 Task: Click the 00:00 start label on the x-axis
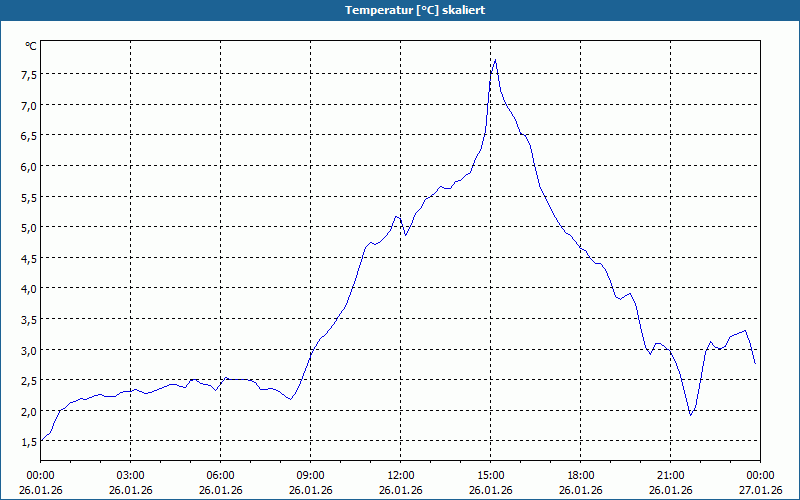click(x=40, y=476)
